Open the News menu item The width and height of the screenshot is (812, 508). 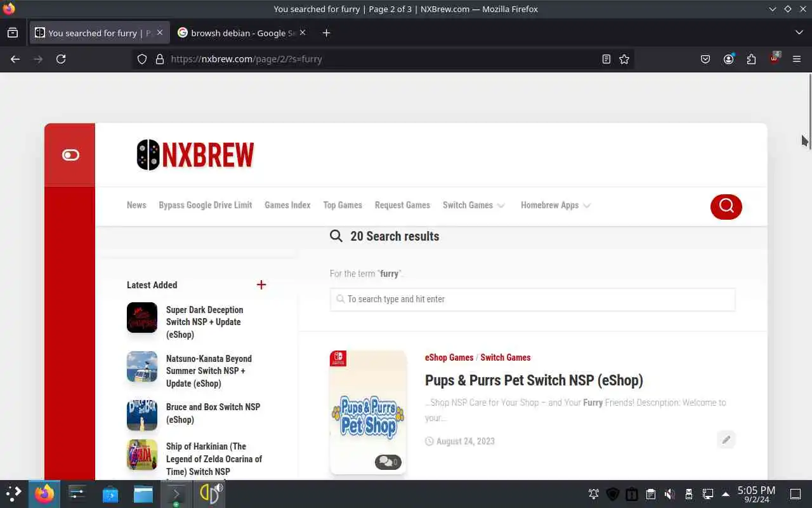pyautogui.click(x=136, y=205)
